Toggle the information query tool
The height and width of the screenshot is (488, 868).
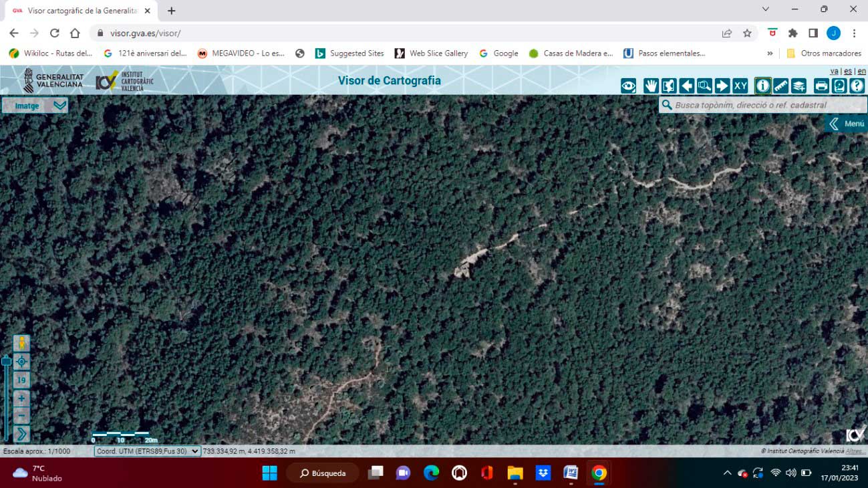coord(762,86)
